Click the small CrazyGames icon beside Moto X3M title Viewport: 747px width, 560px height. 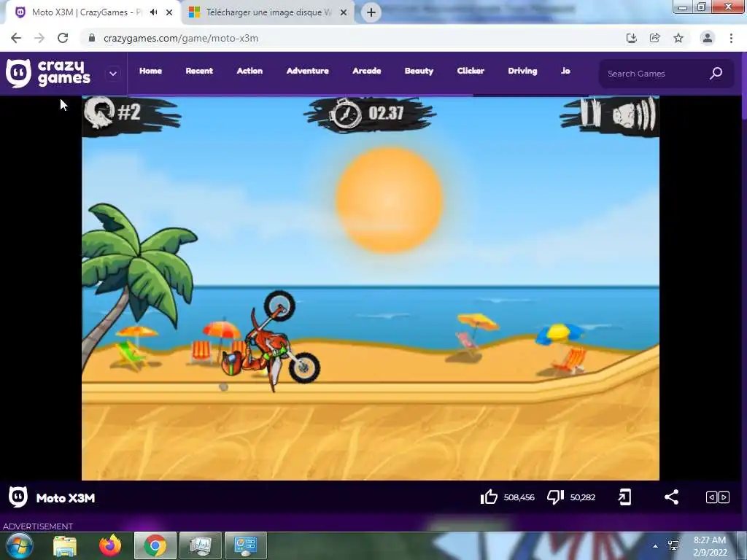click(x=18, y=497)
